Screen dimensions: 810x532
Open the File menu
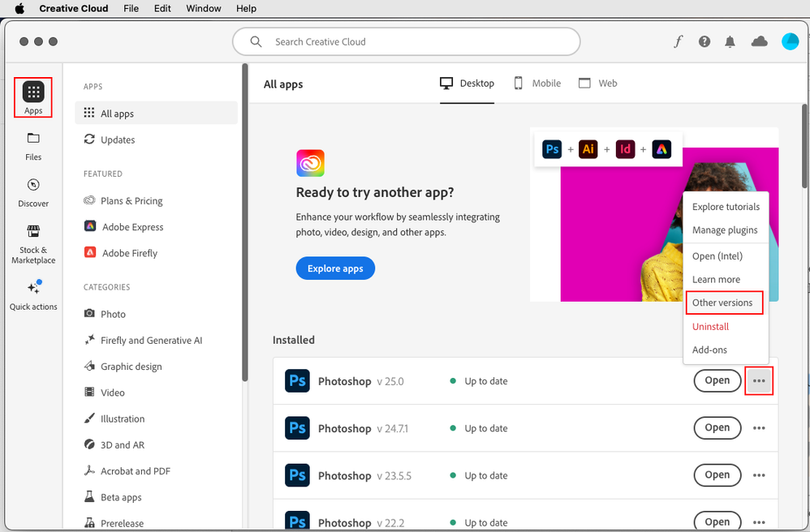pos(131,8)
